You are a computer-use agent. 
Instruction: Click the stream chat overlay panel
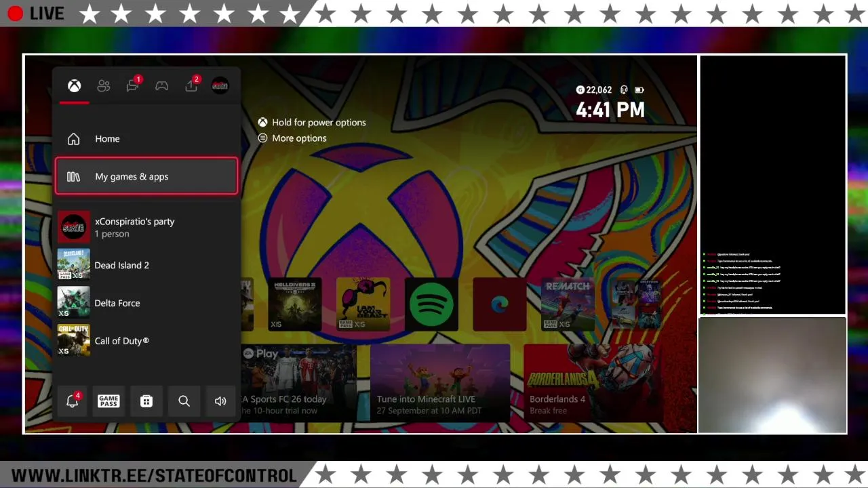coord(772,185)
